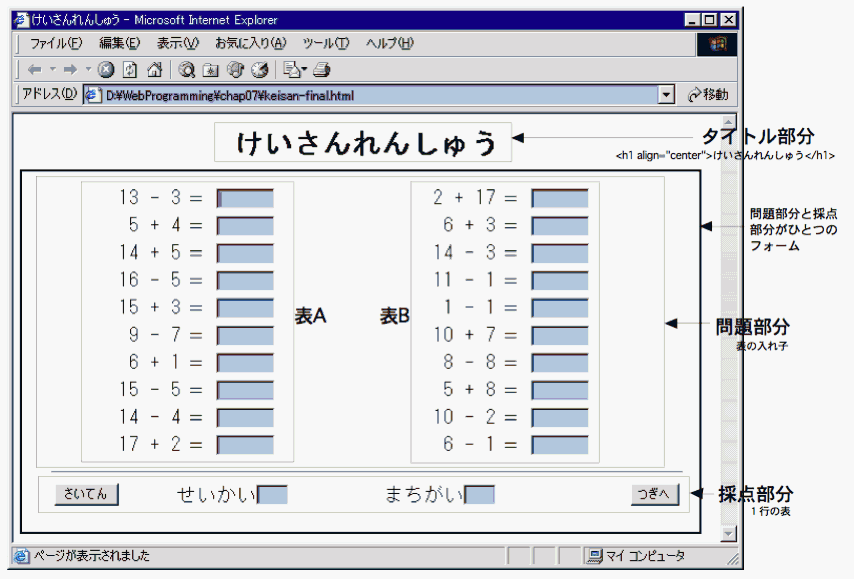Open the Favorites pane toolbar icon
Image resolution: width=854 pixels, height=579 pixels.
tap(210, 70)
